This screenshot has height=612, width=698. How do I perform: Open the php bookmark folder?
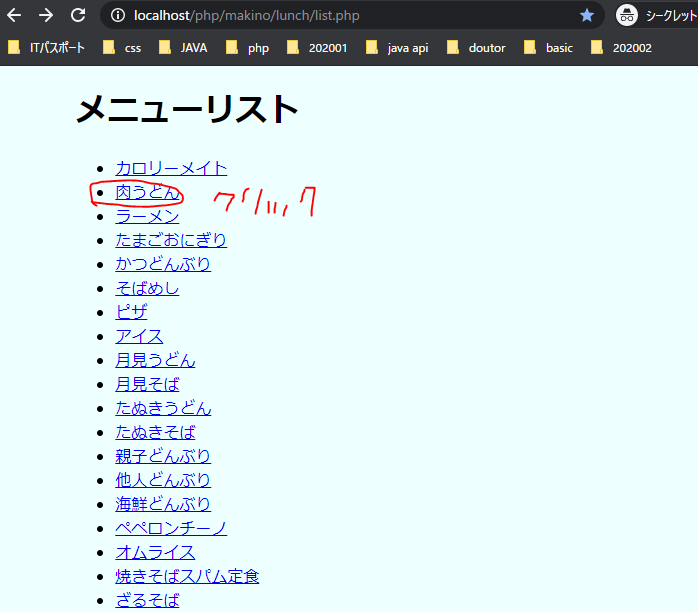point(248,48)
